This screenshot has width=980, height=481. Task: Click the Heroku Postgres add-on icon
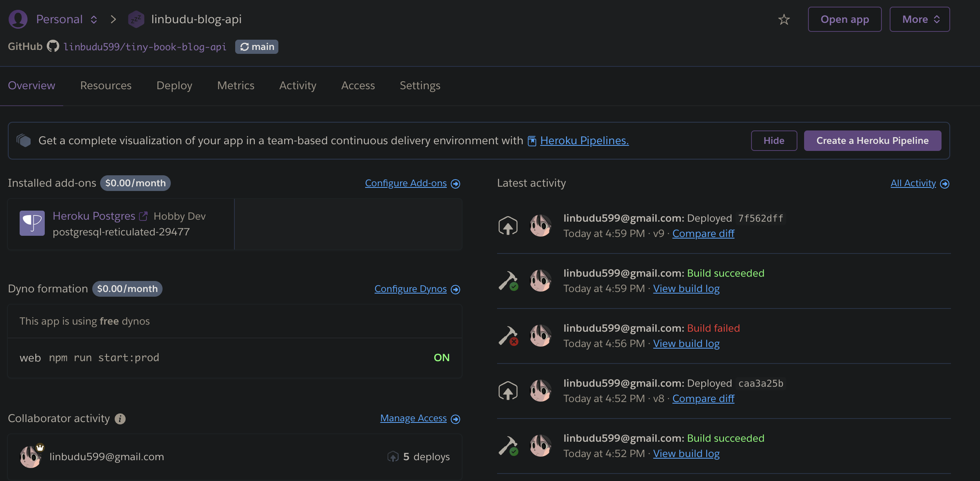[32, 223]
